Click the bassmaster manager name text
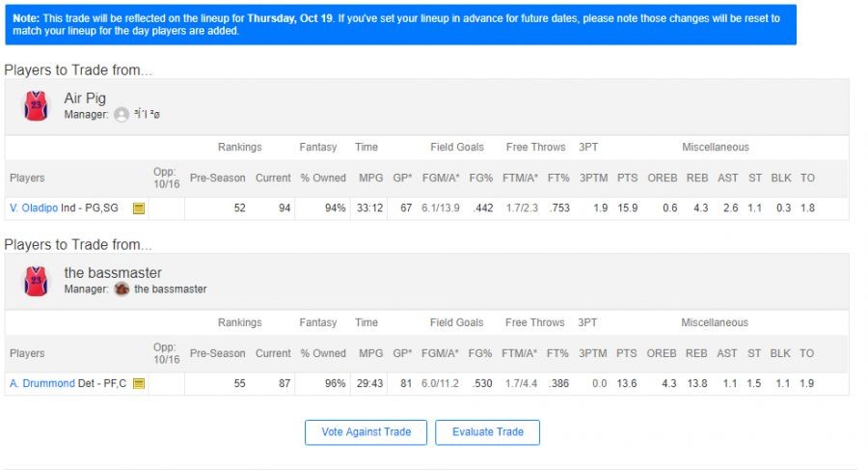 (170, 290)
